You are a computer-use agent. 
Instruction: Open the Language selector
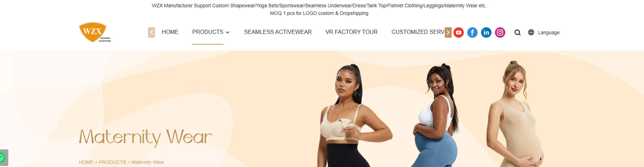pyautogui.click(x=548, y=33)
